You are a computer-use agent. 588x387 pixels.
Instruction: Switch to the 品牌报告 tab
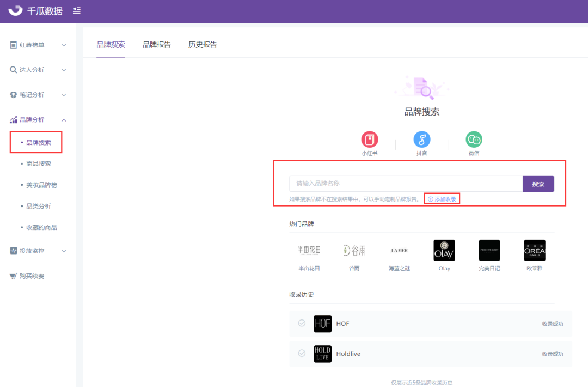point(156,45)
